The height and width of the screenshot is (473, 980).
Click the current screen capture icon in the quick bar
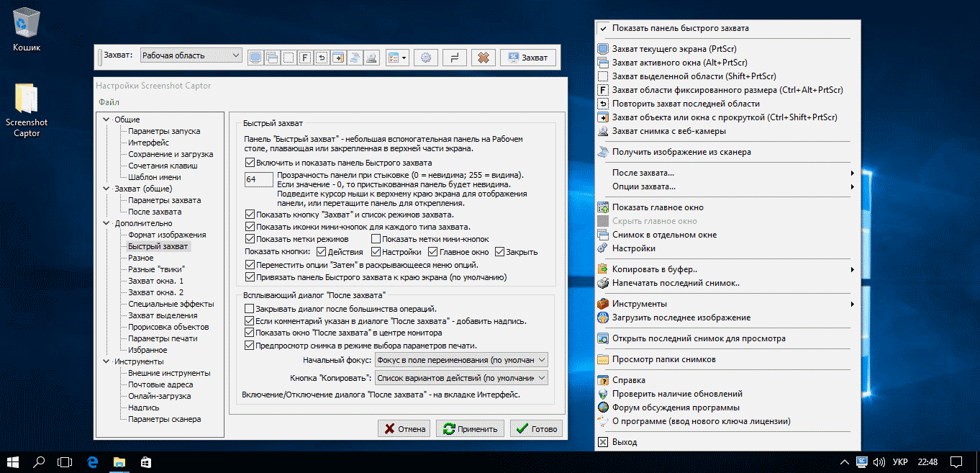(x=255, y=58)
